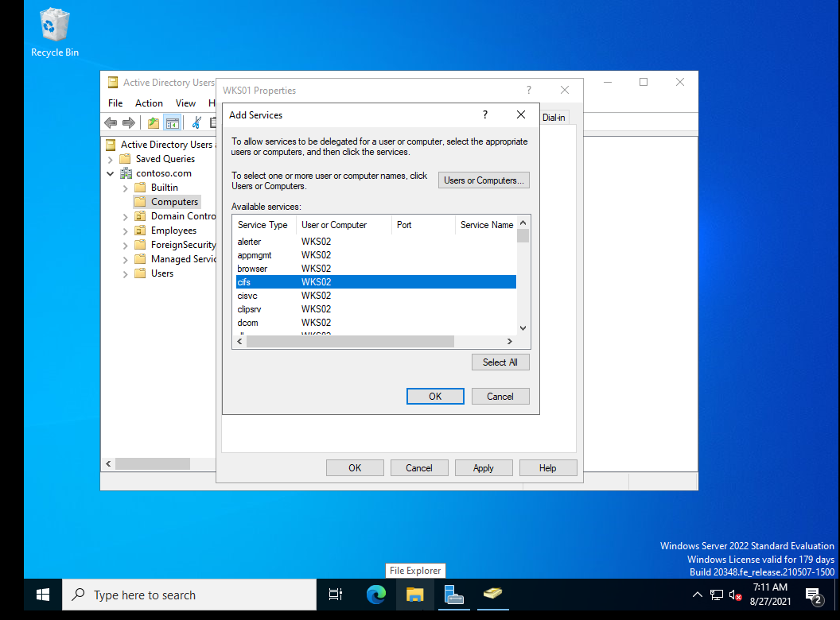Click the Back arrow in ADUC toolbar

coord(111,122)
